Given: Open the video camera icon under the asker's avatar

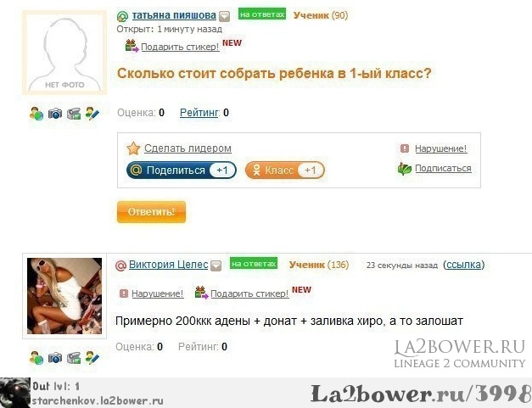Looking at the screenshot, I should [74, 114].
